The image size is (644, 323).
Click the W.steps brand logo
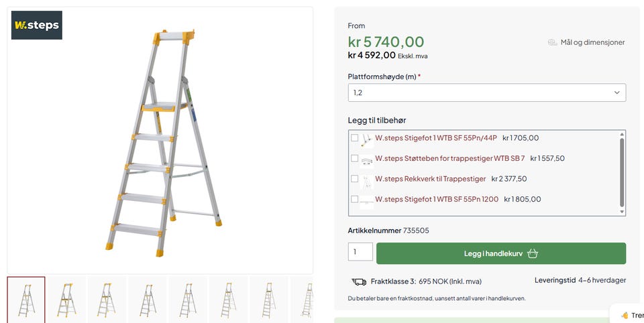tap(36, 25)
